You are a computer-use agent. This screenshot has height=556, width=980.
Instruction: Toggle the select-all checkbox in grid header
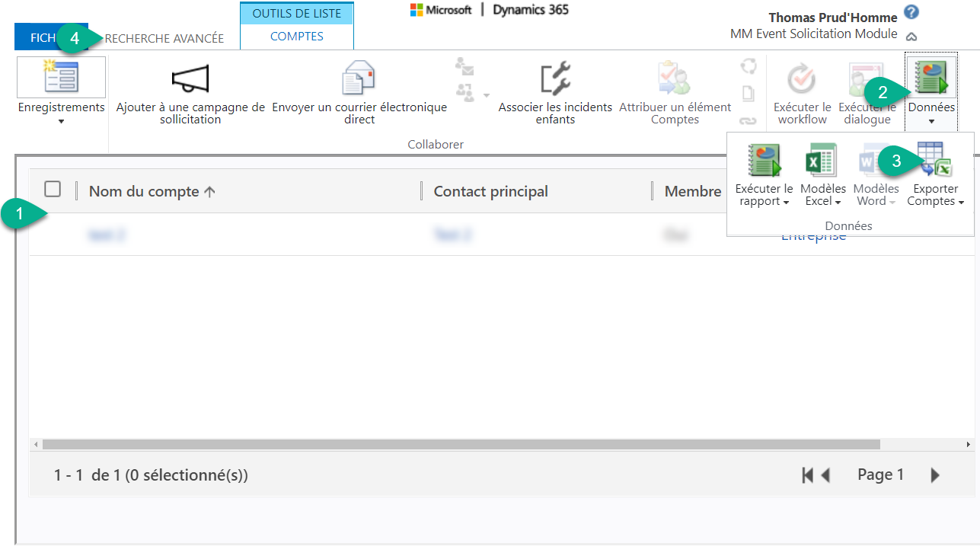tap(53, 190)
